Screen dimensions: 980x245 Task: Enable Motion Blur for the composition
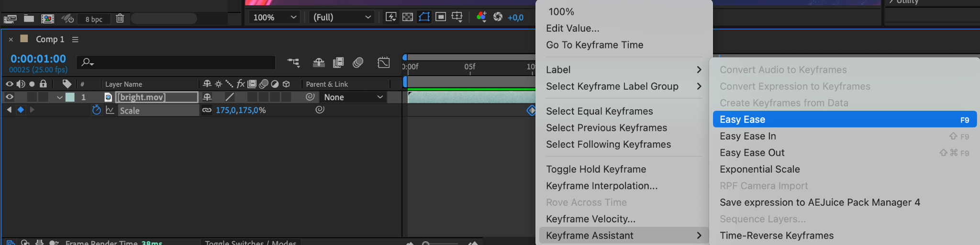pyautogui.click(x=358, y=62)
